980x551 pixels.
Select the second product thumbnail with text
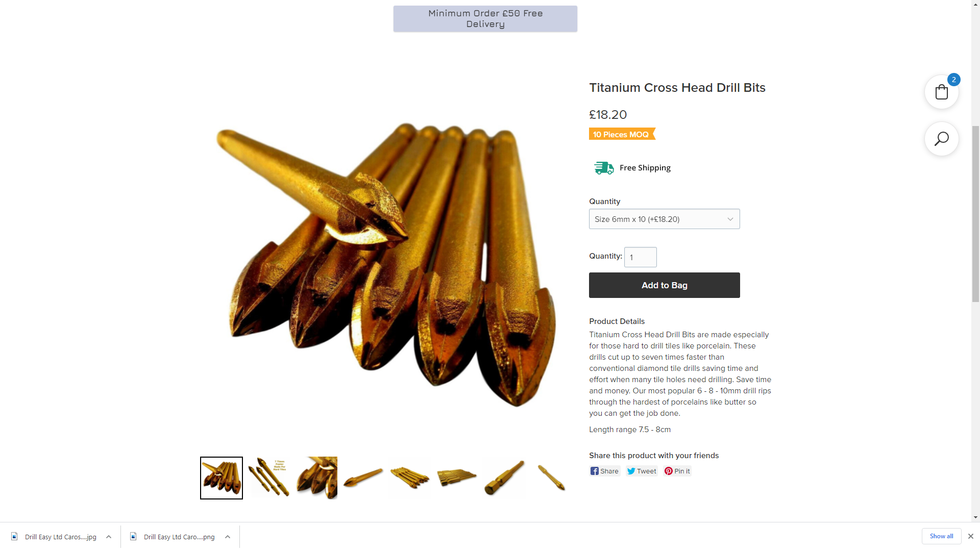pyautogui.click(x=269, y=478)
